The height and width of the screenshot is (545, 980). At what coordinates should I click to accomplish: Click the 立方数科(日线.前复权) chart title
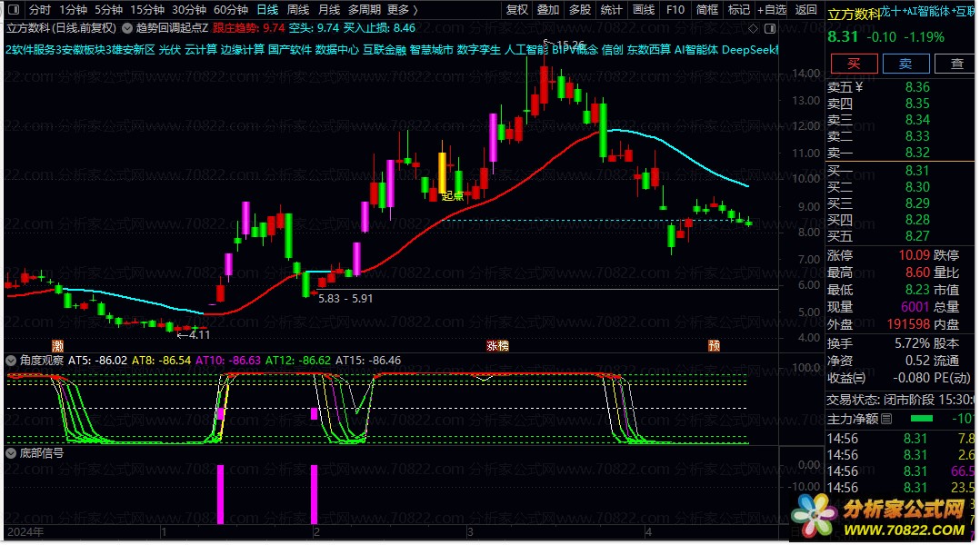pyautogui.click(x=61, y=28)
